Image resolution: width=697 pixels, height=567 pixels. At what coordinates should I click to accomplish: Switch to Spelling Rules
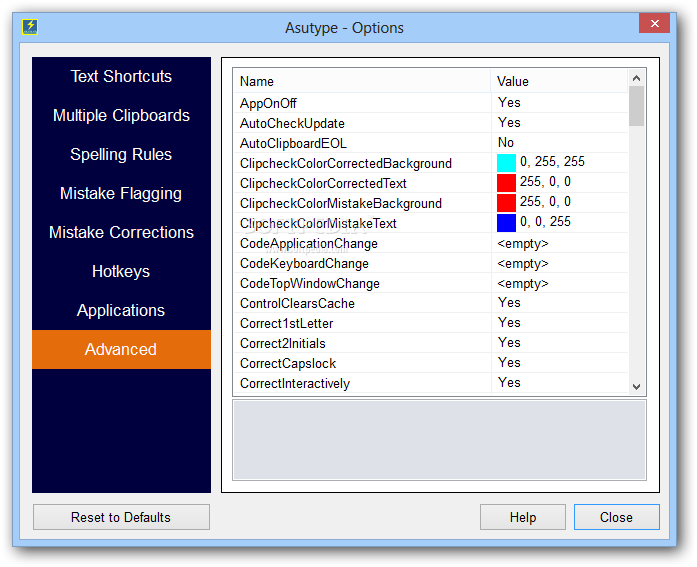(121, 155)
